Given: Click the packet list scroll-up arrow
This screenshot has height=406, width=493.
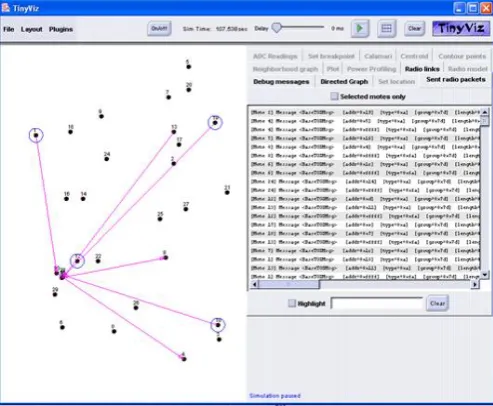Looking at the screenshot, I should point(485,112).
